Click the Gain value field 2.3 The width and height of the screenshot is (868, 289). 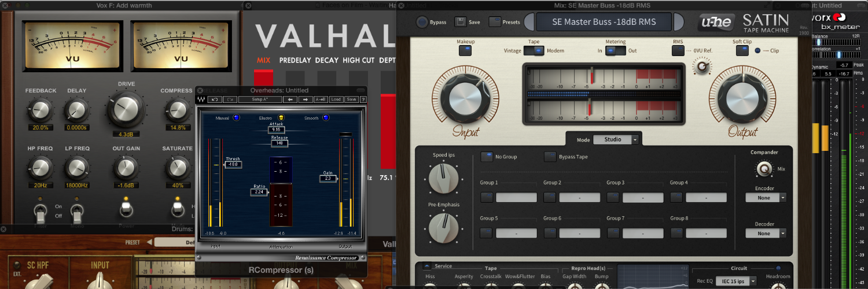[x=328, y=179]
